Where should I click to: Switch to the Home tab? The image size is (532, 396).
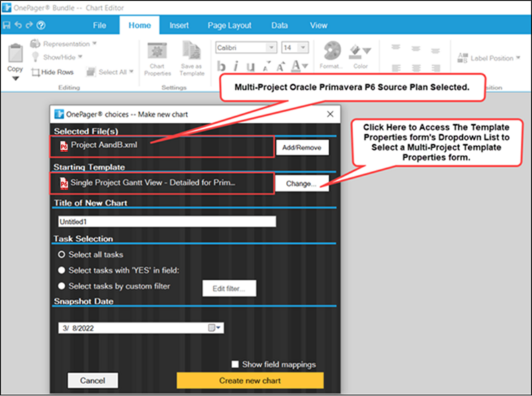(140, 25)
